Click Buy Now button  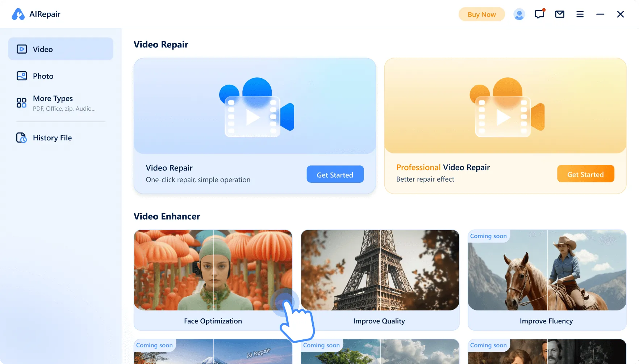pos(482,14)
